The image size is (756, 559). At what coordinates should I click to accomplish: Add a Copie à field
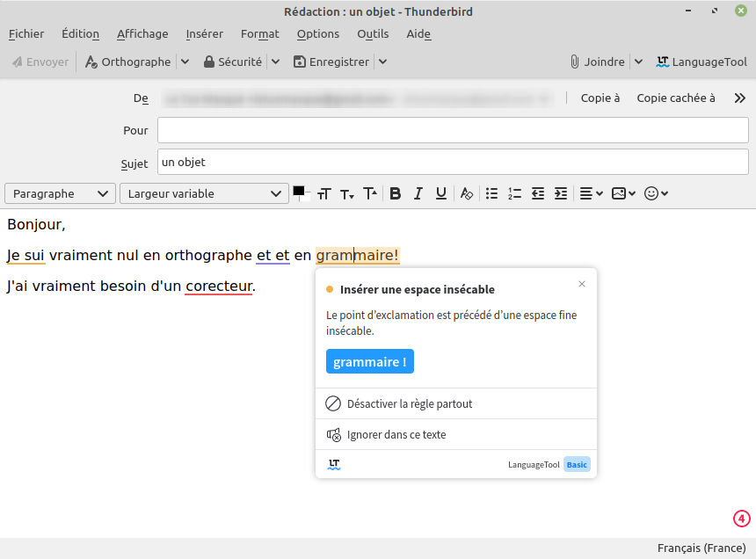[x=600, y=98]
